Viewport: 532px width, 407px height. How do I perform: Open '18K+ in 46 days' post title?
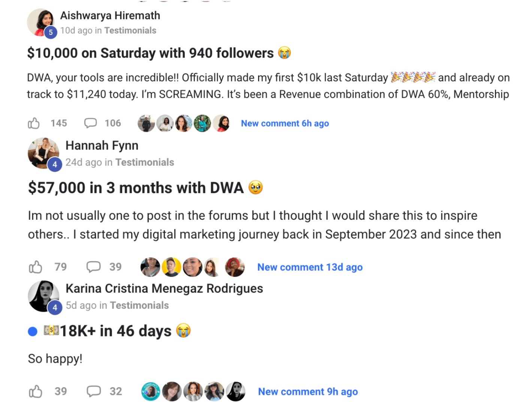115,331
